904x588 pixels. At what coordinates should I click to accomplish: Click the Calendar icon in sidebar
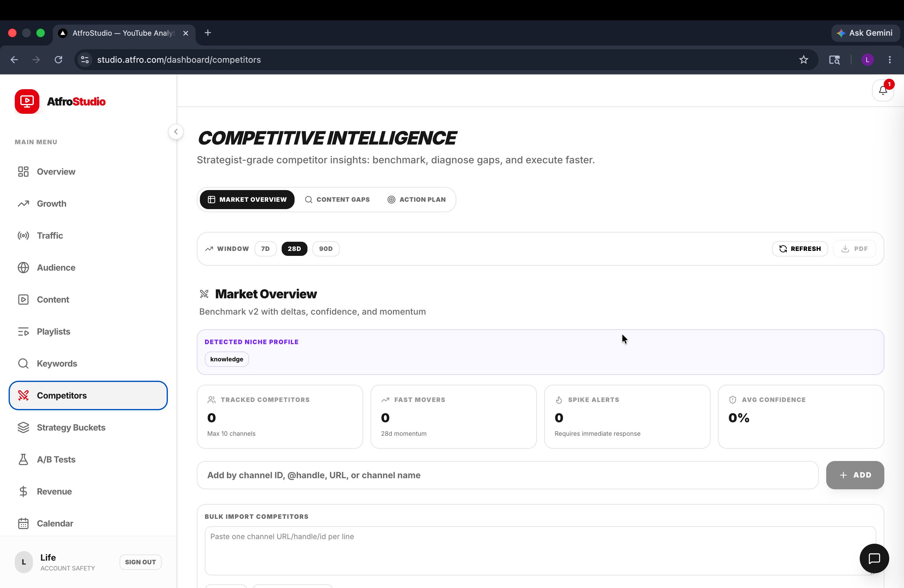pos(23,523)
